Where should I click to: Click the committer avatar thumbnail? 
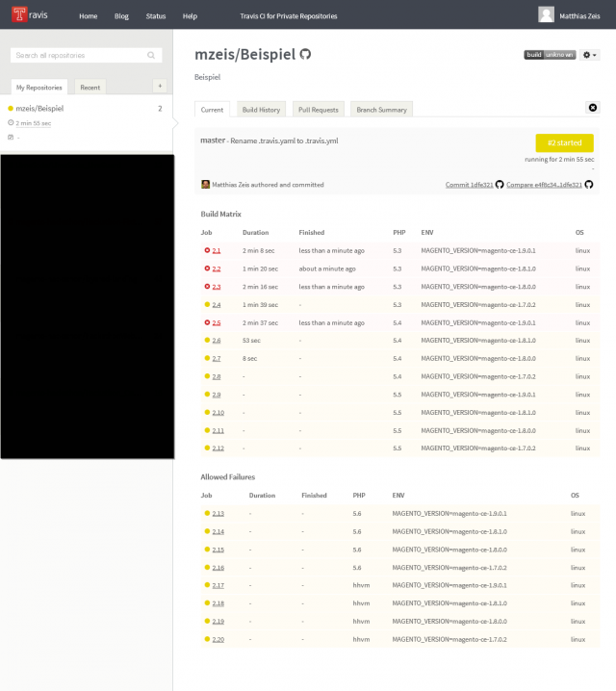point(205,184)
